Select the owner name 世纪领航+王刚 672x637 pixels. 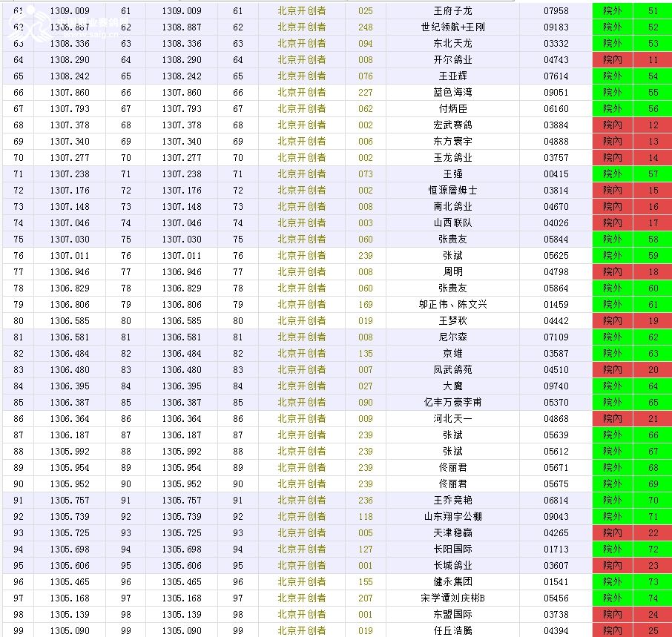[x=452, y=27]
